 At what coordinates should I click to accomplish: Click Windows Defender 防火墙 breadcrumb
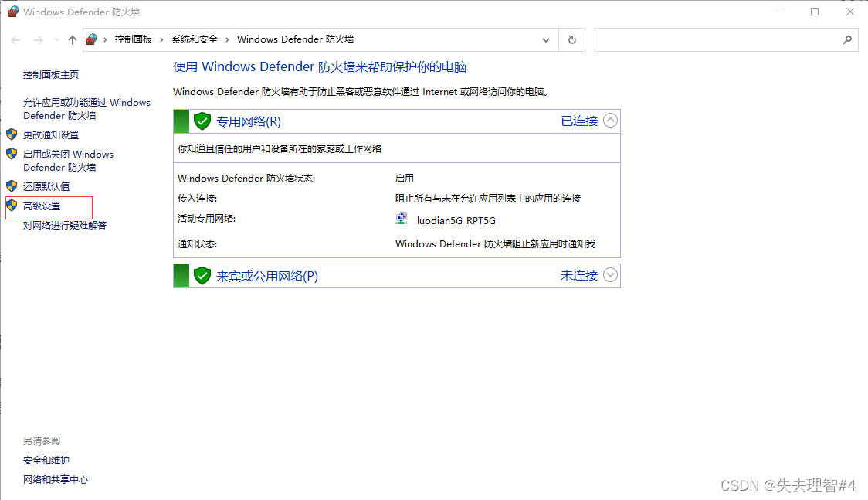click(296, 39)
